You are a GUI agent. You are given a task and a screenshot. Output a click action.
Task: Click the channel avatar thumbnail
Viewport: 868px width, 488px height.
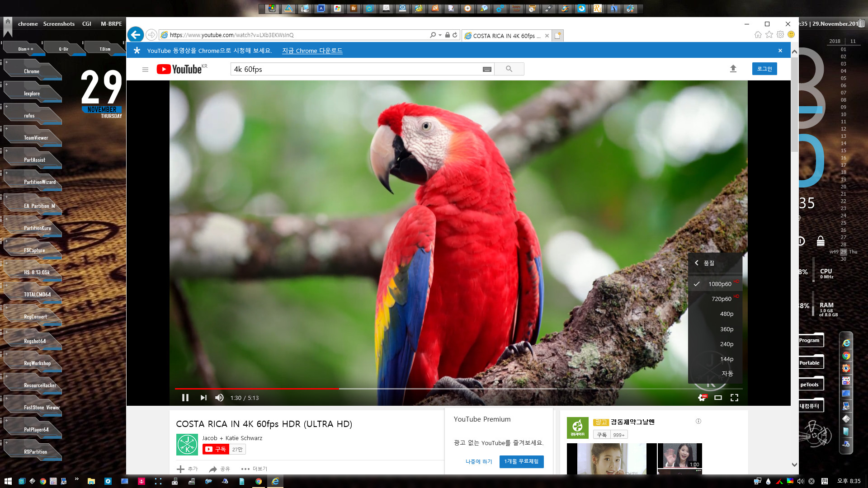point(187,445)
